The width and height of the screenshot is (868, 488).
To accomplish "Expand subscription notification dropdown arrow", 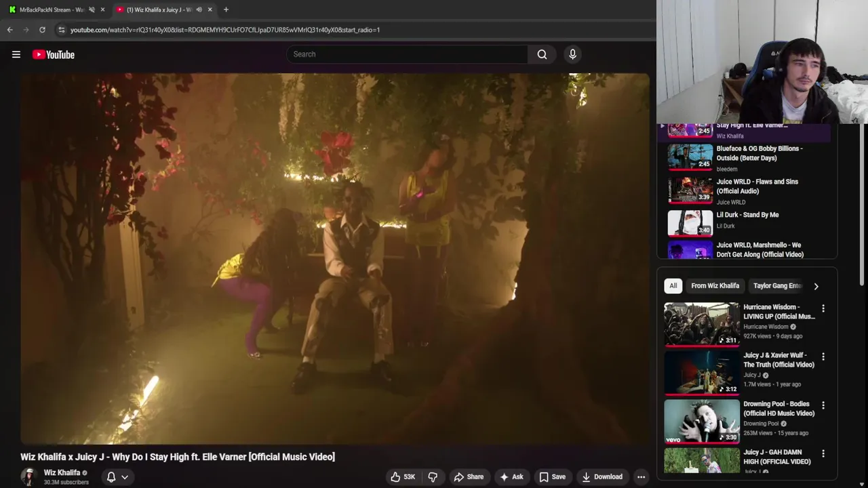I will coord(125,477).
